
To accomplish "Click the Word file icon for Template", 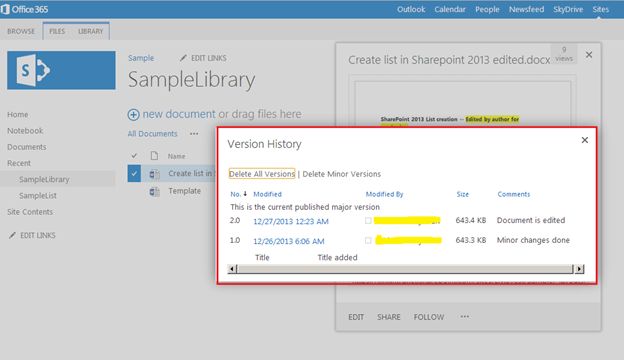I will click(x=154, y=191).
